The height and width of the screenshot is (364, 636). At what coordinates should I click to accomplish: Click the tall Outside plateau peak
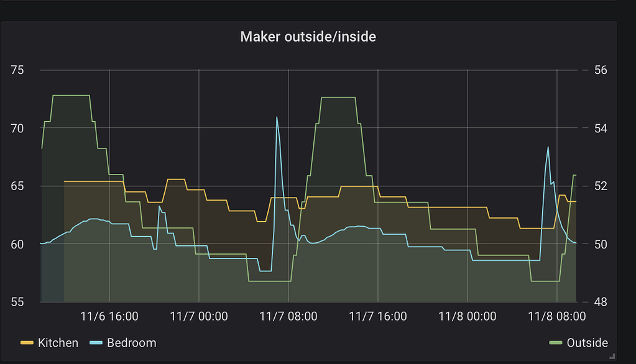pyautogui.click(x=71, y=96)
